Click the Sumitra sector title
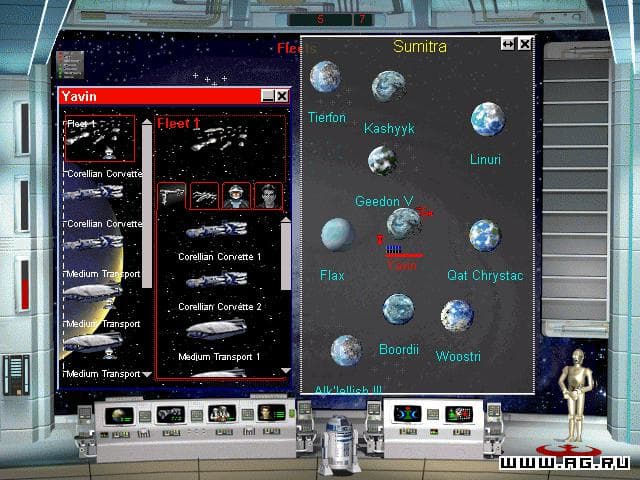The width and height of the screenshot is (640, 480). coord(420,46)
